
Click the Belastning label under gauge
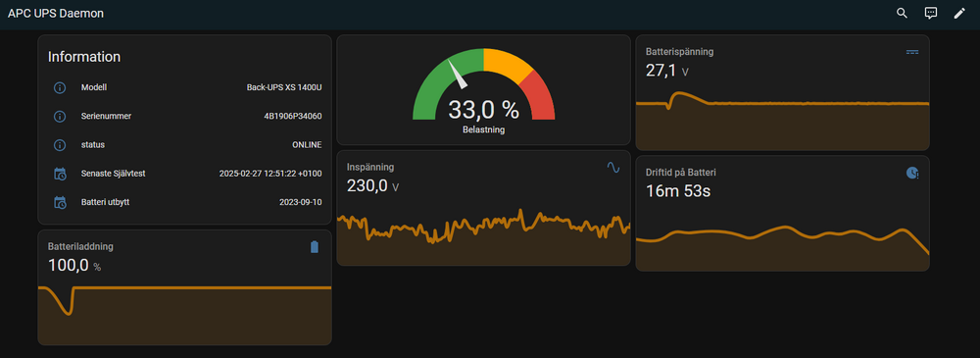(483, 130)
